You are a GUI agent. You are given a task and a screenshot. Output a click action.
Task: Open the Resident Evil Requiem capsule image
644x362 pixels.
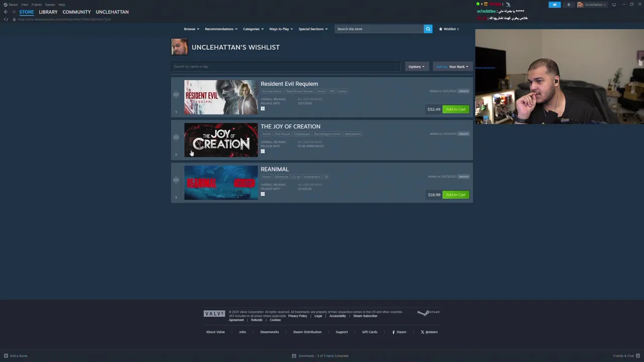tap(221, 97)
